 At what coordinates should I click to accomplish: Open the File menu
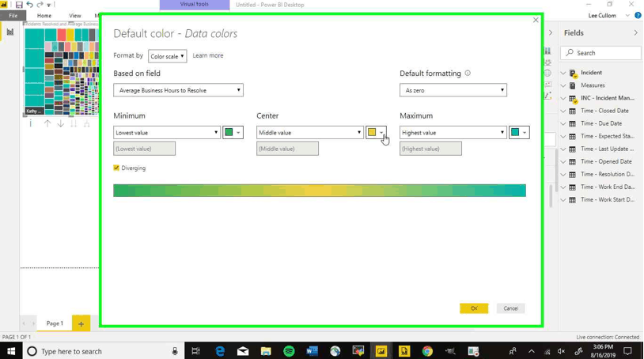[13, 16]
